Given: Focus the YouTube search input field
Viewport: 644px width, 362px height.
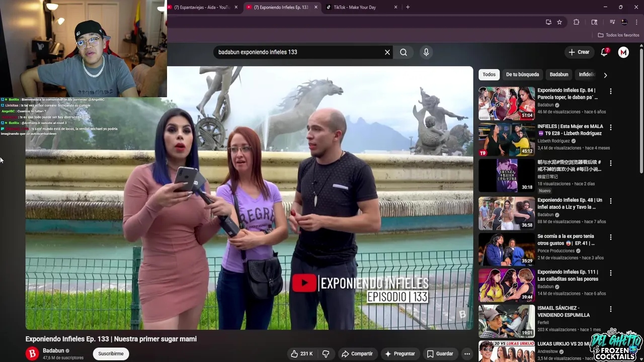Looking at the screenshot, I should (299, 52).
